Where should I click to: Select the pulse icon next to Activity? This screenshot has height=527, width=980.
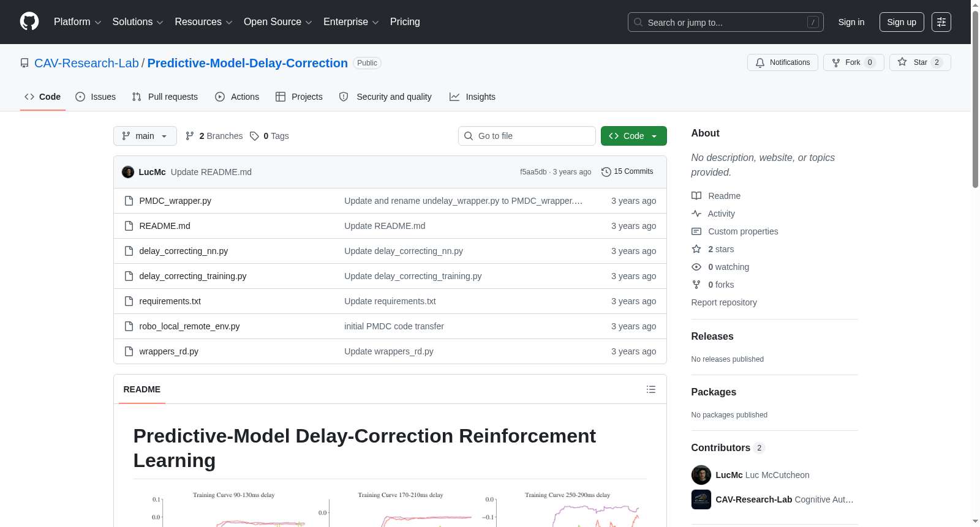(x=696, y=214)
